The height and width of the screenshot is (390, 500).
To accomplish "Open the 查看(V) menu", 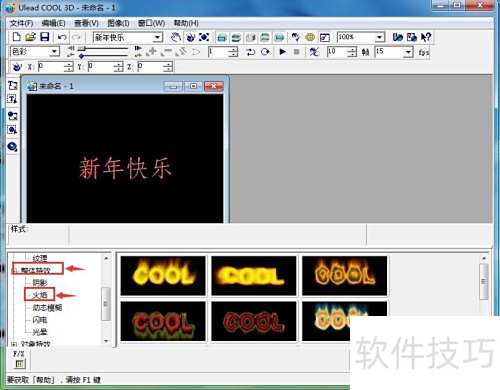I will 86,23.
